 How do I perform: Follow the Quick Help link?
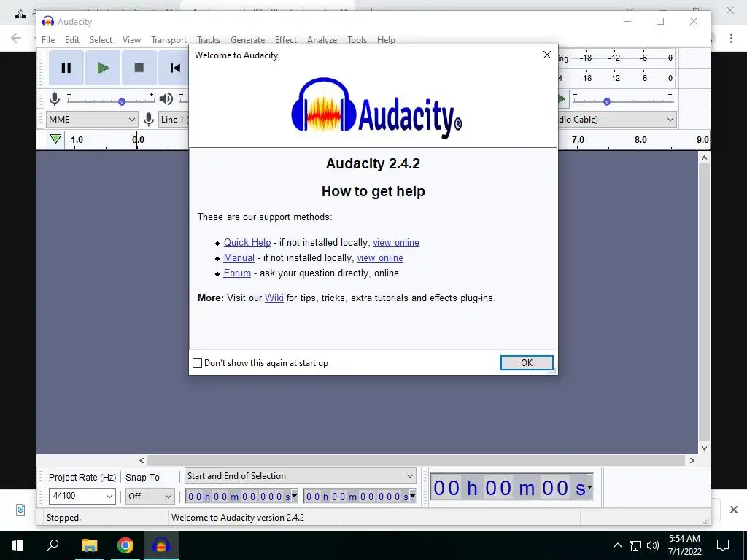tap(247, 242)
